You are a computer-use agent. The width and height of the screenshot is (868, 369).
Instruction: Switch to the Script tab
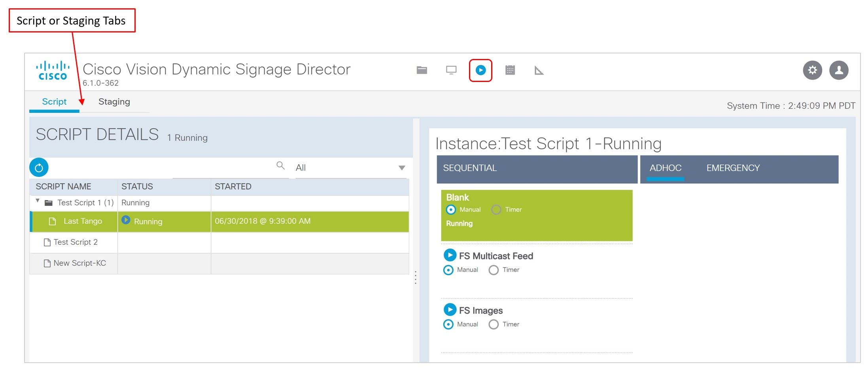(54, 102)
